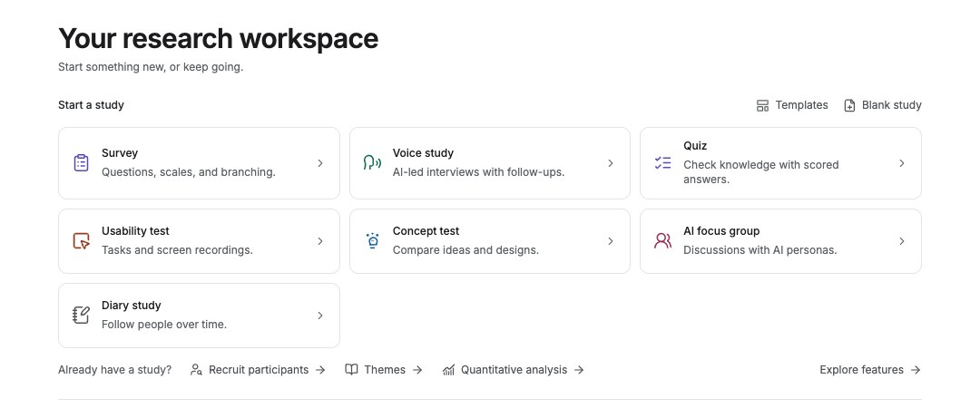Click the Voice study speaking-head icon
The image size is (980, 418).
pyautogui.click(x=372, y=163)
